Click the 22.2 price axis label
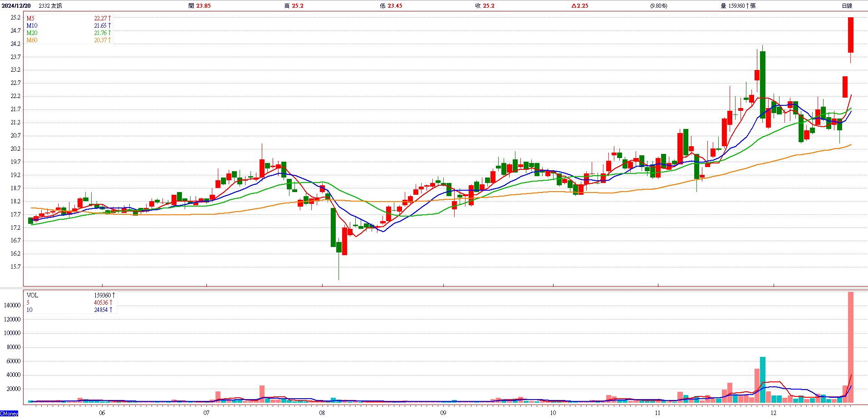Screen dimensions: 868x420 coord(15,96)
